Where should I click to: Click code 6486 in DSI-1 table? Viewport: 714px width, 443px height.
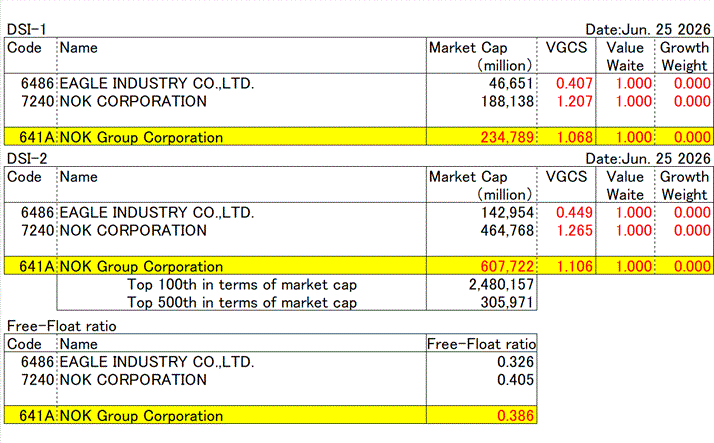pos(37,83)
